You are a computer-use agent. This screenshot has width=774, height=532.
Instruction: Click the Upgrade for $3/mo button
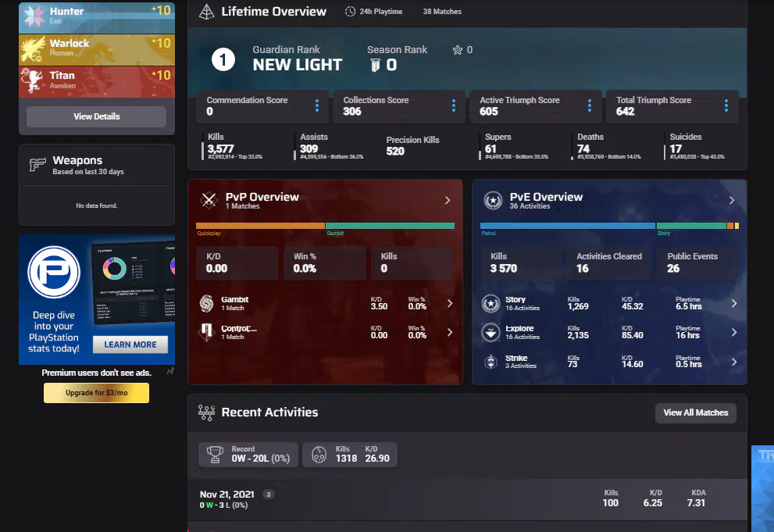tap(96, 392)
